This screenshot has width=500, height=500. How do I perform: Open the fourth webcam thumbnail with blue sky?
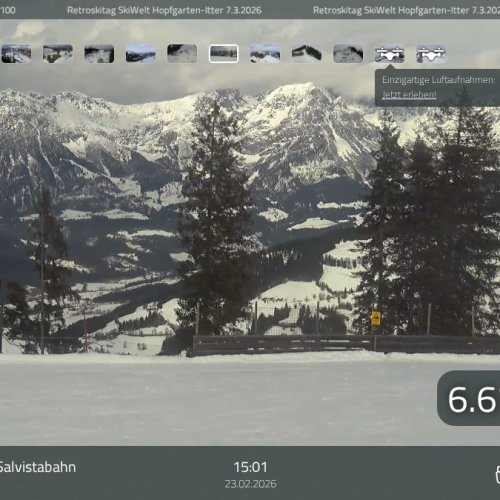(x=141, y=54)
